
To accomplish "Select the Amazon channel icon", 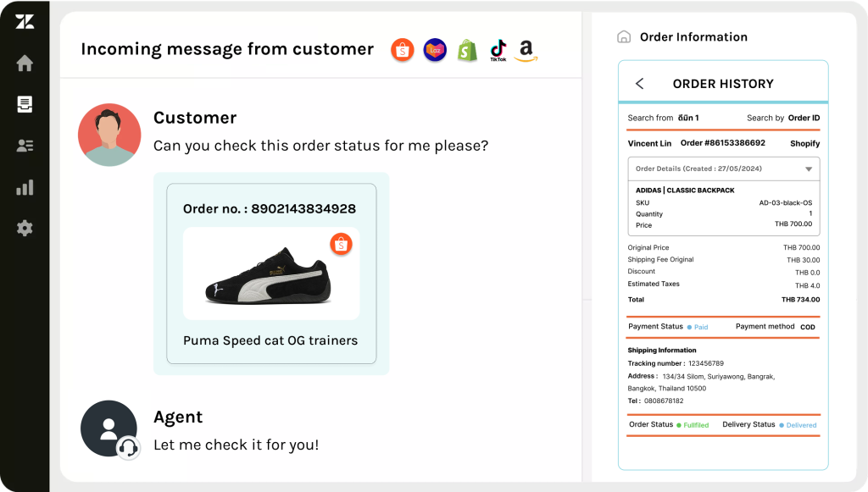I will pyautogui.click(x=526, y=50).
